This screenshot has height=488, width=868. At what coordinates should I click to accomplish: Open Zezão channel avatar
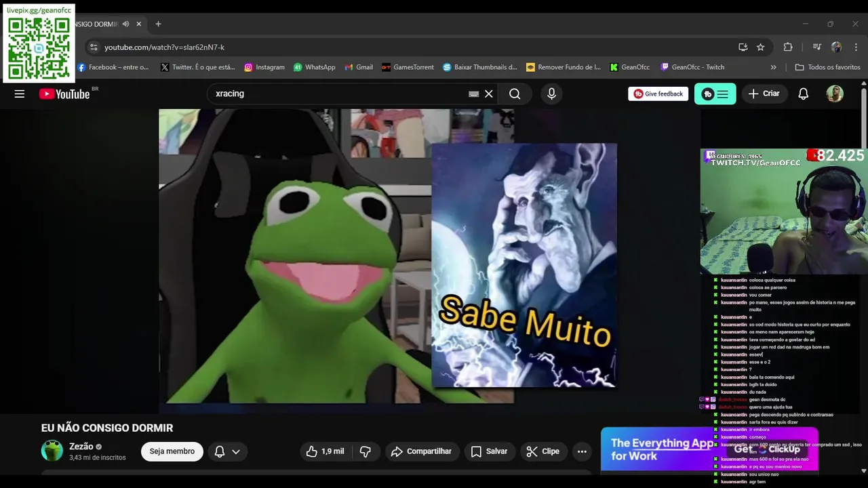52,451
